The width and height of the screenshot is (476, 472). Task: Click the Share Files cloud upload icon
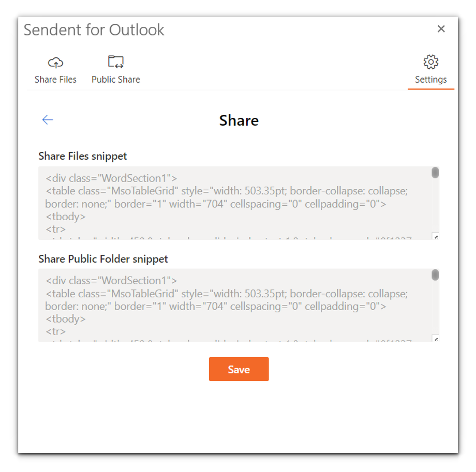55,63
